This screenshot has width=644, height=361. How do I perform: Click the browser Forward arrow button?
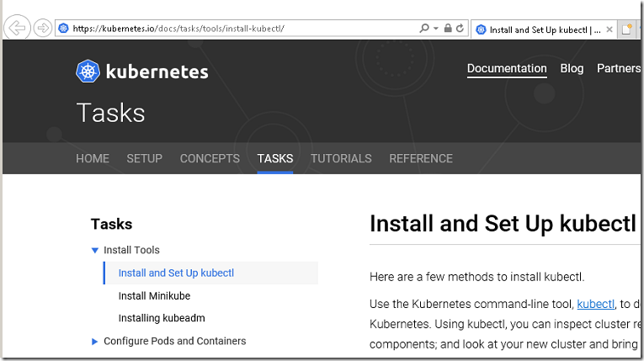tap(42, 28)
